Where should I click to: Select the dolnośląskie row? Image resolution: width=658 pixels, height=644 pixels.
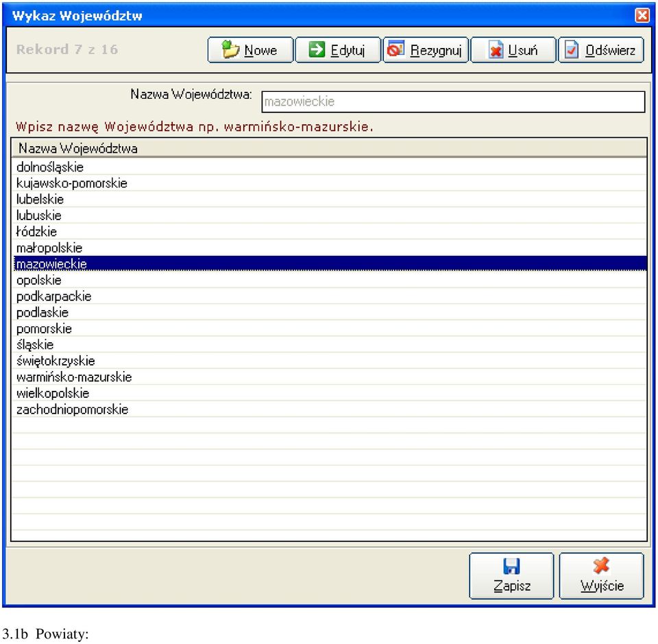(x=330, y=167)
